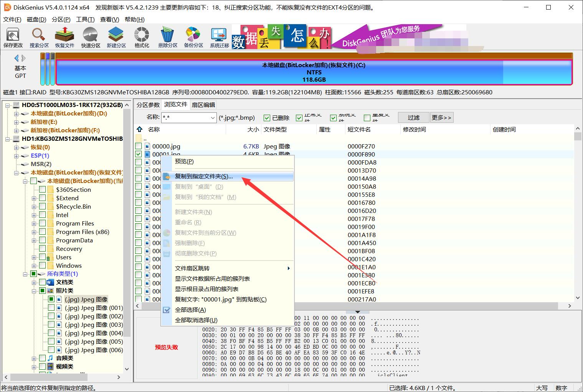
Task: Click the film icon beside 视频类
Action: pos(50,367)
